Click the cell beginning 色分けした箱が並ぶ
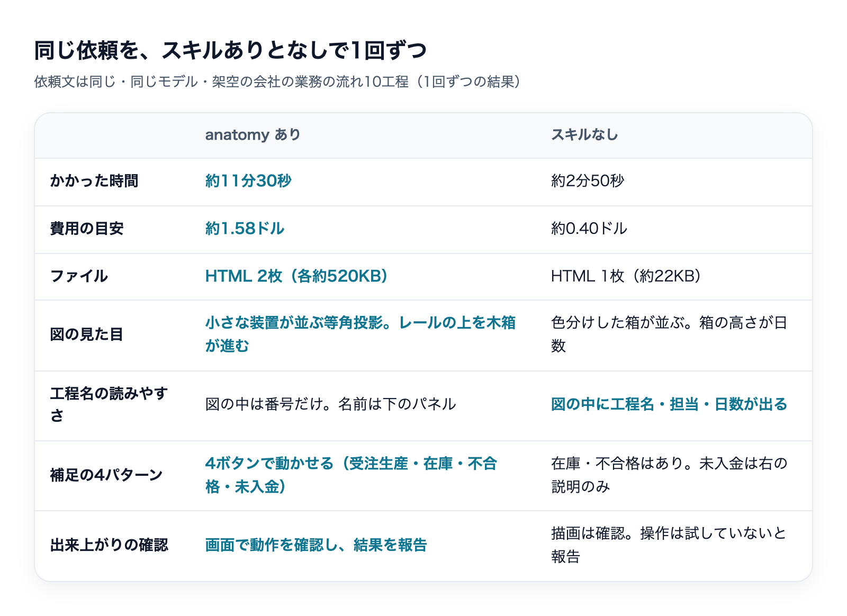The image size is (847, 616). coord(669,334)
